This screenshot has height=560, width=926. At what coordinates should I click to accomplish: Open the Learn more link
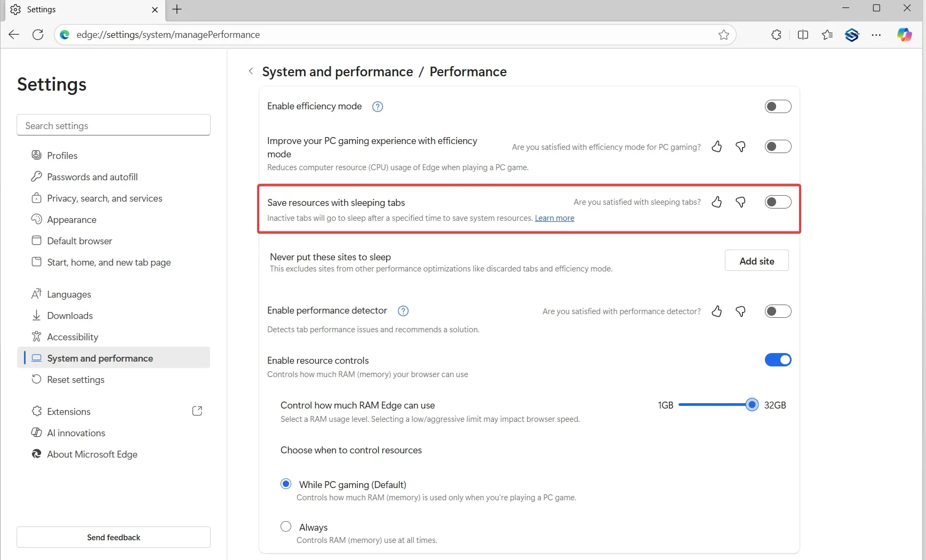(554, 218)
